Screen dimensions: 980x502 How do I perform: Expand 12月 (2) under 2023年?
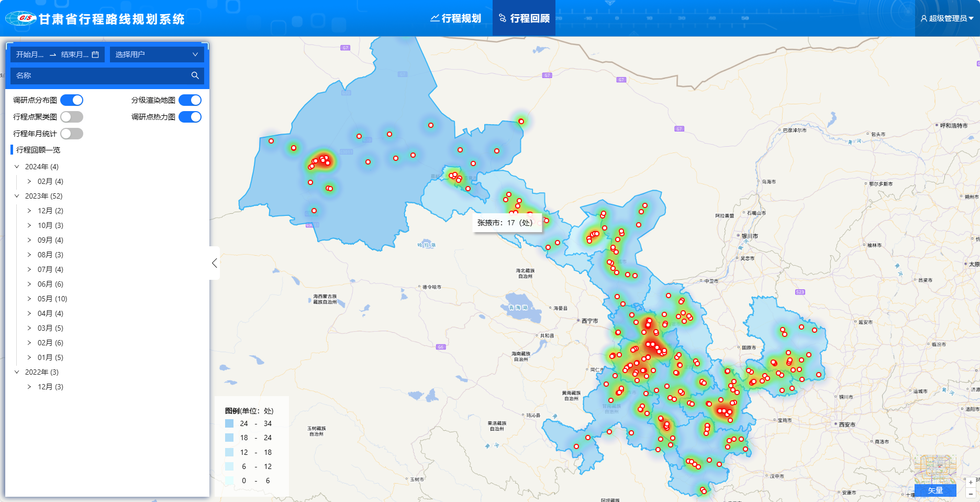pos(29,211)
